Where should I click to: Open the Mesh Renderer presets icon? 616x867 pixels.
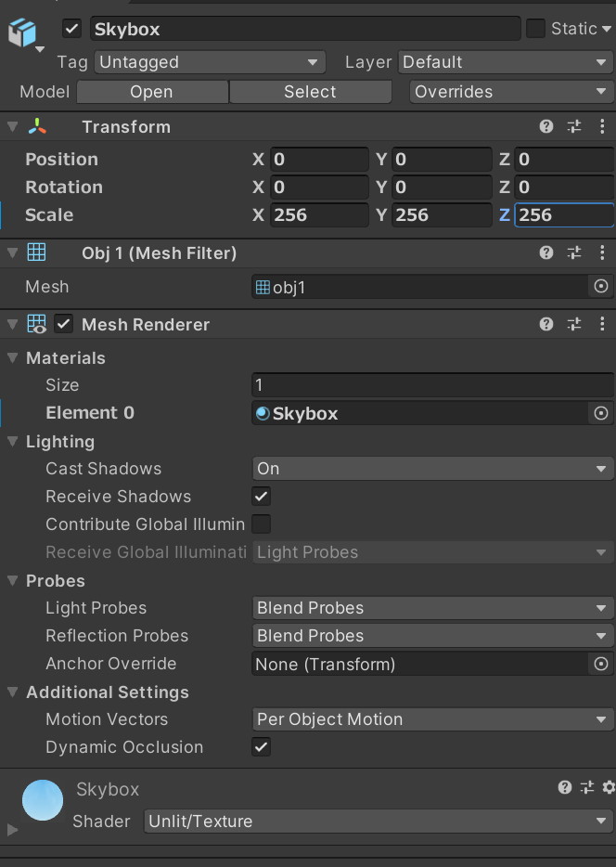(x=575, y=324)
